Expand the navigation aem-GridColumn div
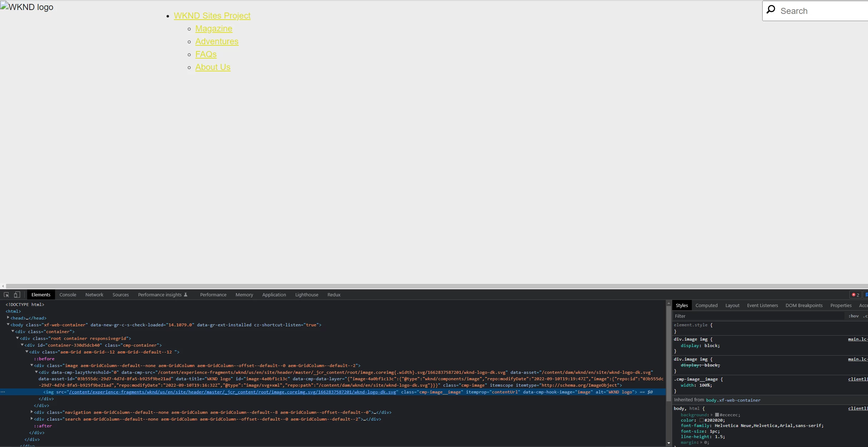868x447 pixels. [x=32, y=412]
